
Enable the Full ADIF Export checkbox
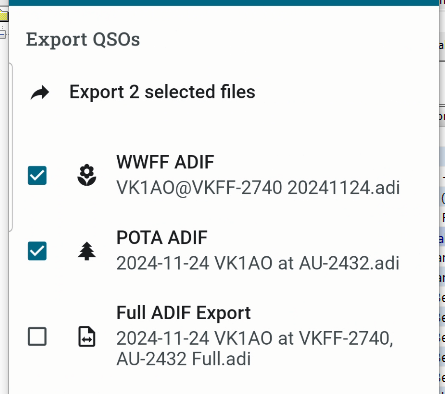(37, 336)
